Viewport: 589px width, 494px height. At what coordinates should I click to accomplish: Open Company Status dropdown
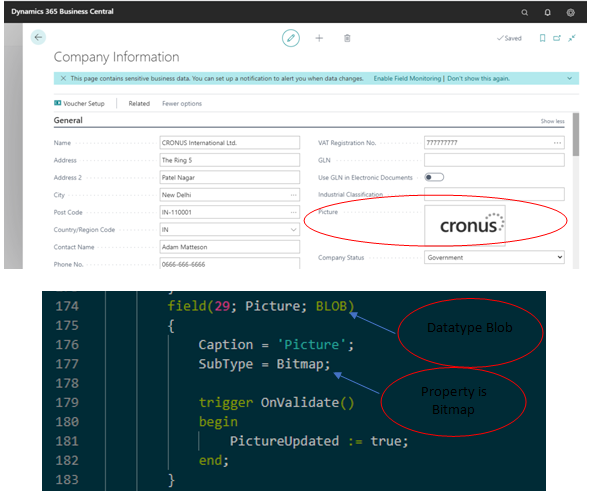tap(494, 257)
